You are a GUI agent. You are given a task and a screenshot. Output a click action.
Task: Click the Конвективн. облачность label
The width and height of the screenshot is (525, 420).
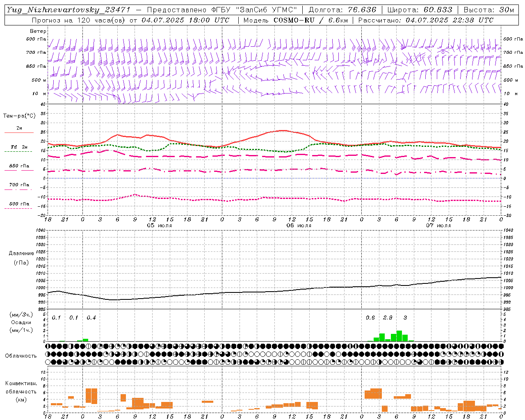(x=21, y=388)
